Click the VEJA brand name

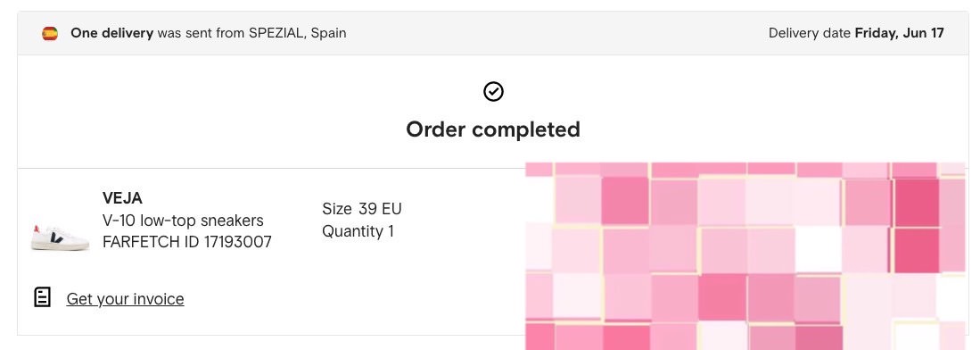click(x=122, y=198)
